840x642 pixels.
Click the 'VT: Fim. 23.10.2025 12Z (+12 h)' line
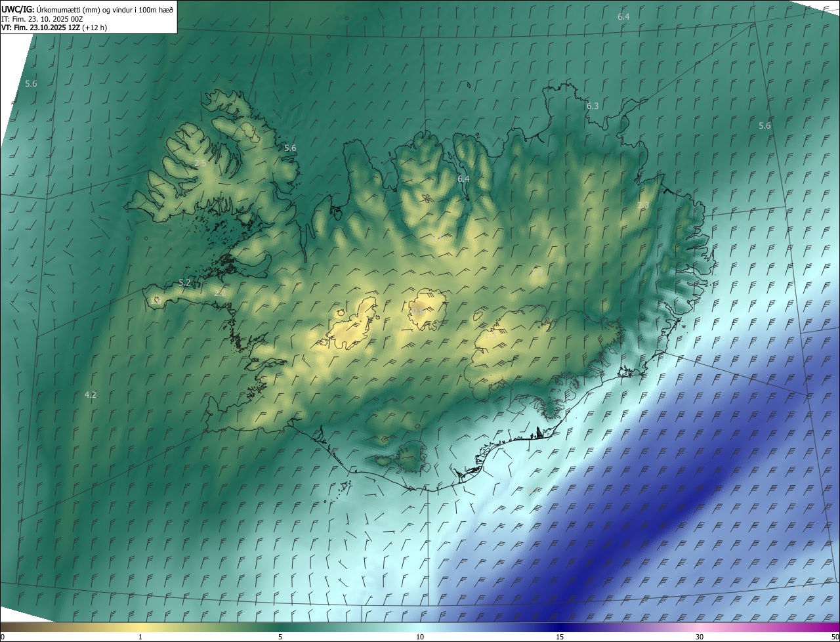[54, 28]
